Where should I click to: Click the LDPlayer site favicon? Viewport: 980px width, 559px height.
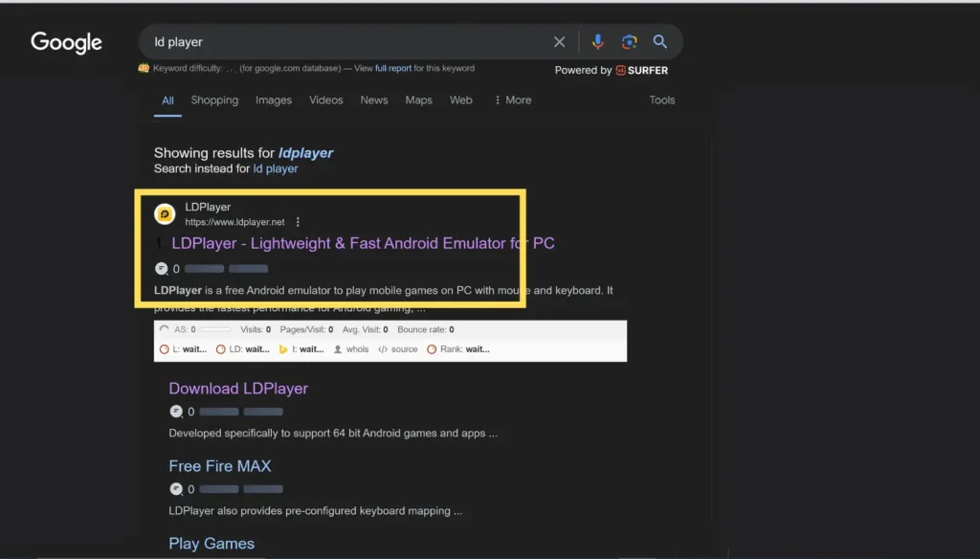165,214
